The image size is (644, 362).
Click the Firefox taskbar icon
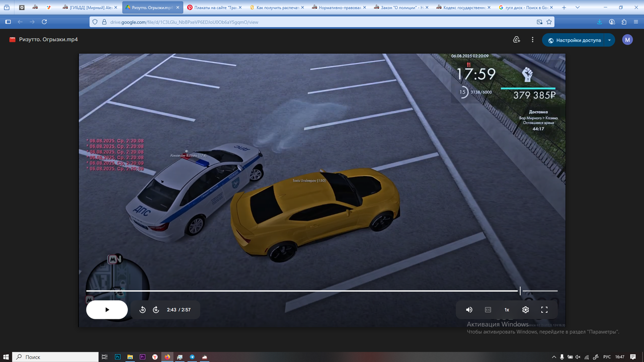click(167, 357)
